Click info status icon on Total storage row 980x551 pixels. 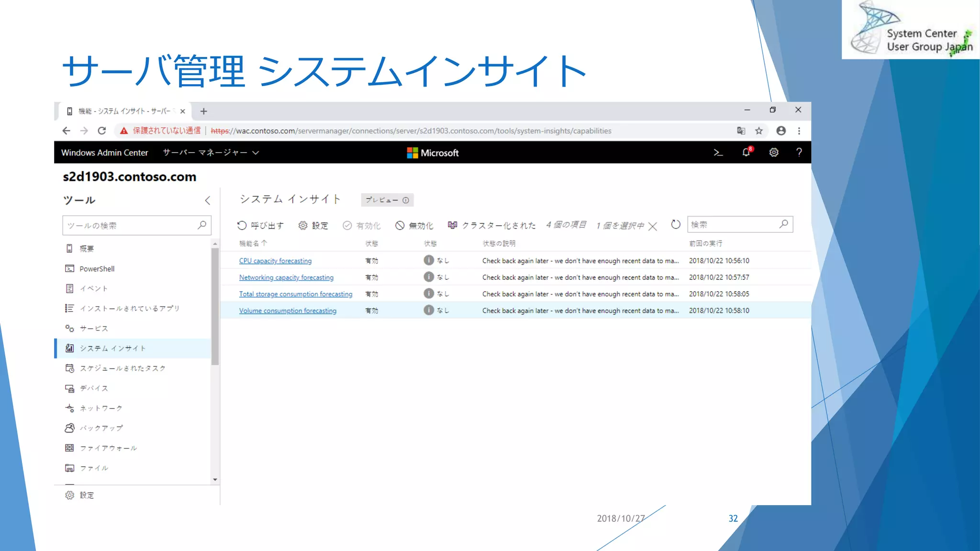(x=429, y=294)
